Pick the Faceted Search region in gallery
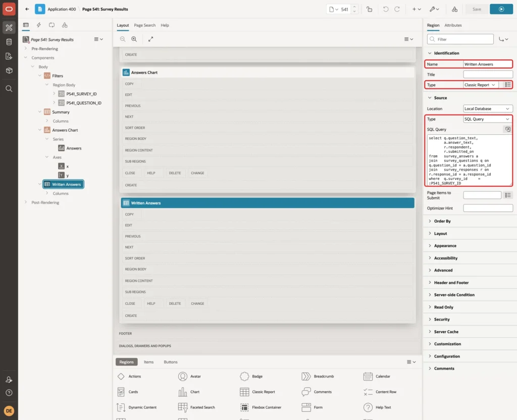517x420 pixels. click(x=197, y=407)
